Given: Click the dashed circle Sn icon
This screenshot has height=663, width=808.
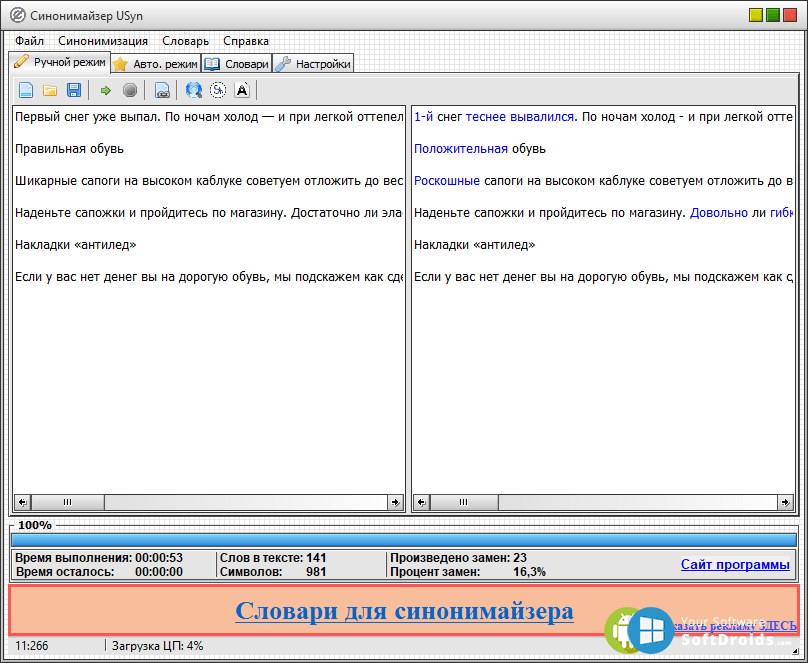Looking at the screenshot, I should click(x=218, y=90).
